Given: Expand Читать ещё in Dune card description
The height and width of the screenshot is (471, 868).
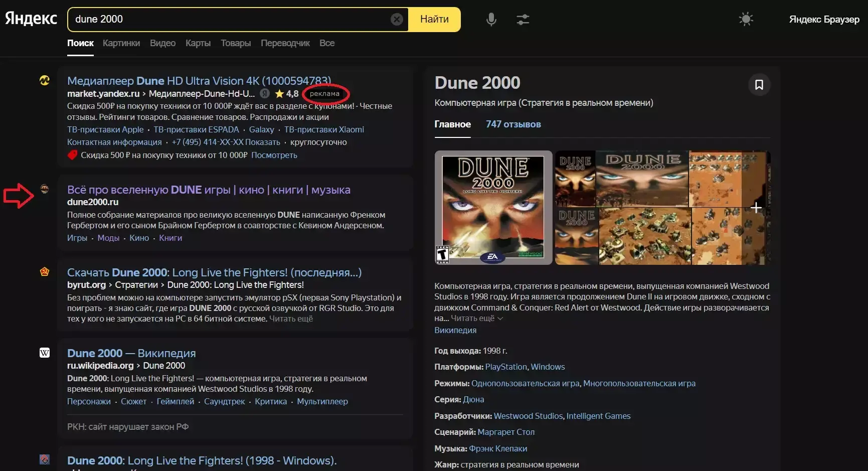Looking at the screenshot, I should pyautogui.click(x=476, y=318).
